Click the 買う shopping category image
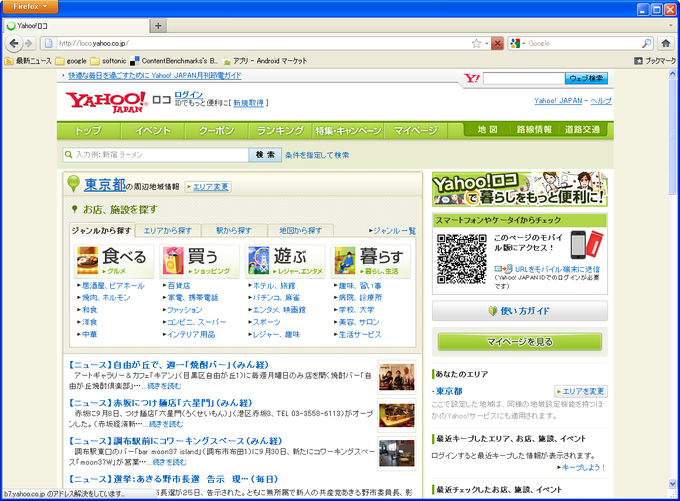This screenshot has width=680, height=501. (173, 260)
